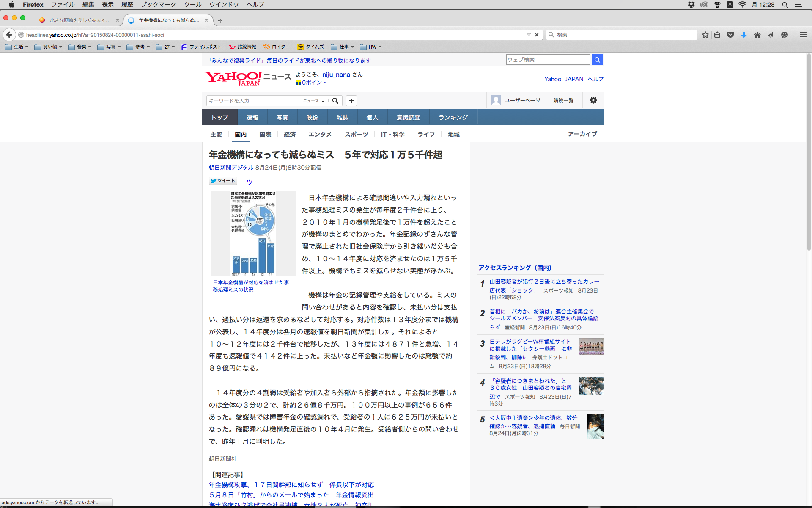The image size is (812, 508).
Task: Open Yahoo news settings gear
Action: [x=593, y=100]
